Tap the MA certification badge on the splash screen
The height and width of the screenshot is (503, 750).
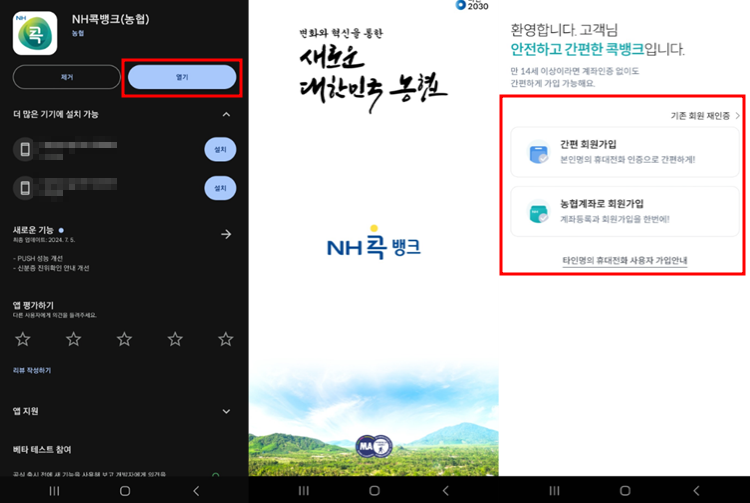coord(374,447)
